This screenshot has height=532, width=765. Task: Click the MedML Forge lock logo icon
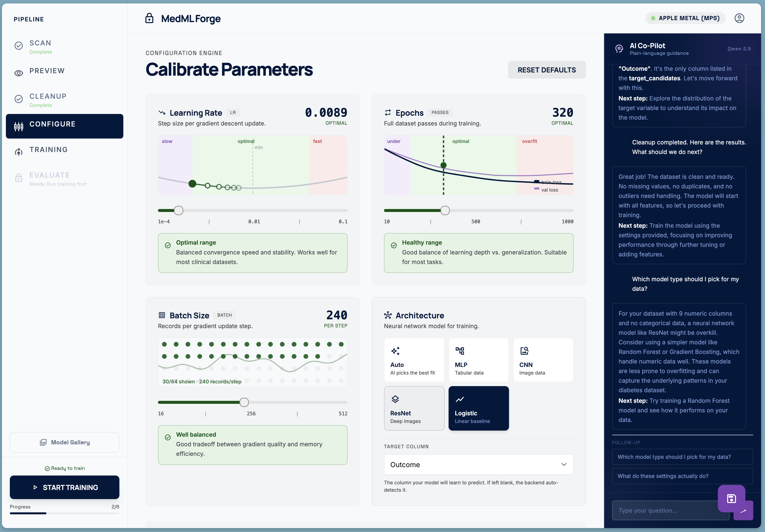click(149, 18)
